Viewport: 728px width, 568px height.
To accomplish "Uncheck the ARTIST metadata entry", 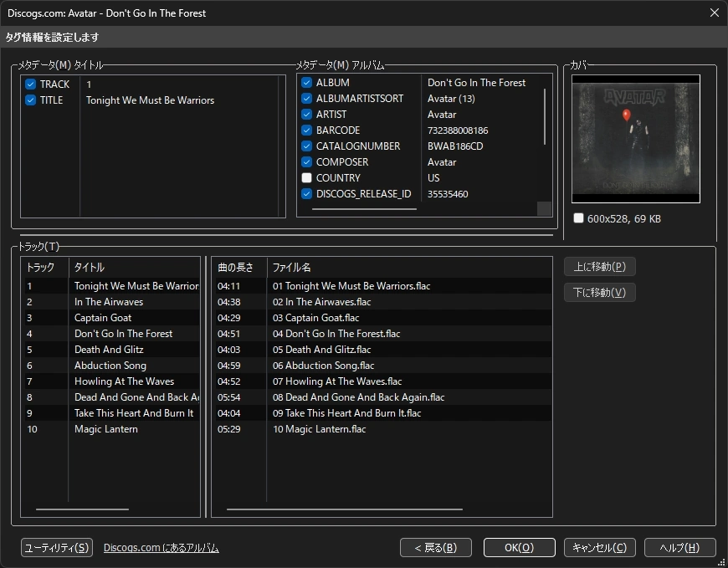I will [x=305, y=114].
